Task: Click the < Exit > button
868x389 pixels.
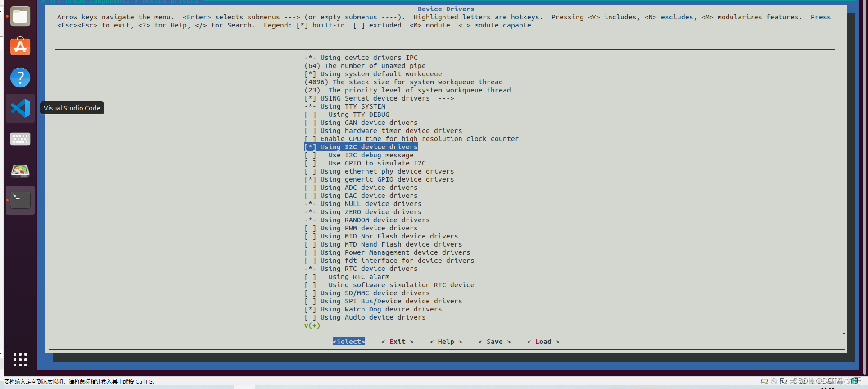Action: (x=398, y=342)
